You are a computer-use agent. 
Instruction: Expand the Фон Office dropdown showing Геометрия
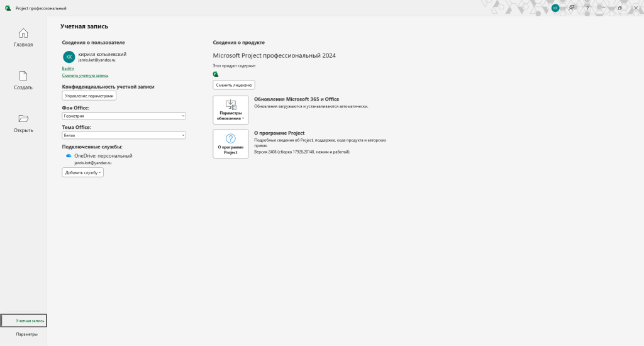click(124, 116)
